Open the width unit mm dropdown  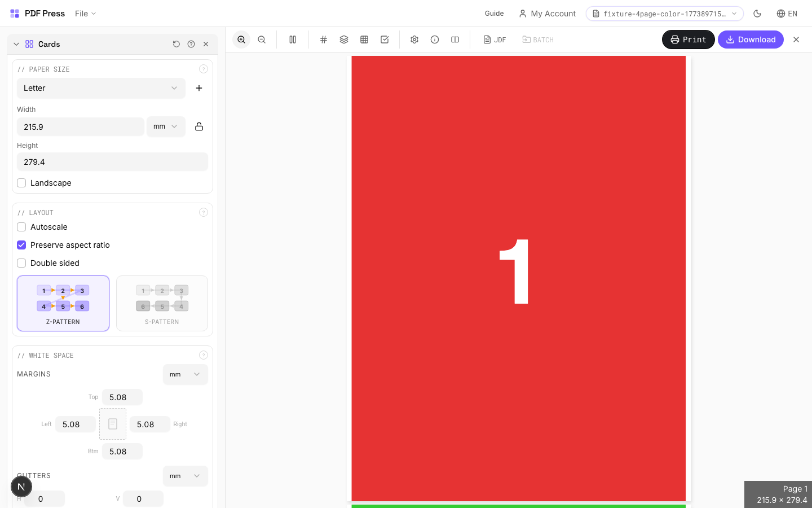point(166,126)
